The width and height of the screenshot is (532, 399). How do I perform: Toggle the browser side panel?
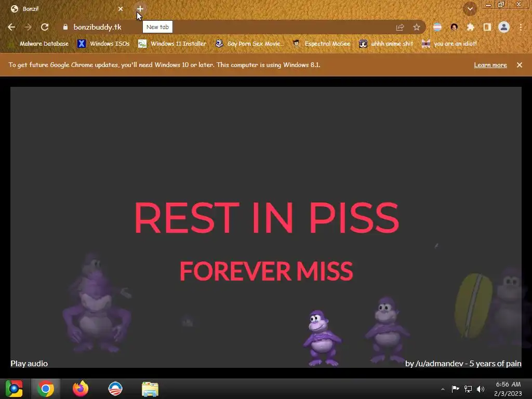[x=487, y=27]
